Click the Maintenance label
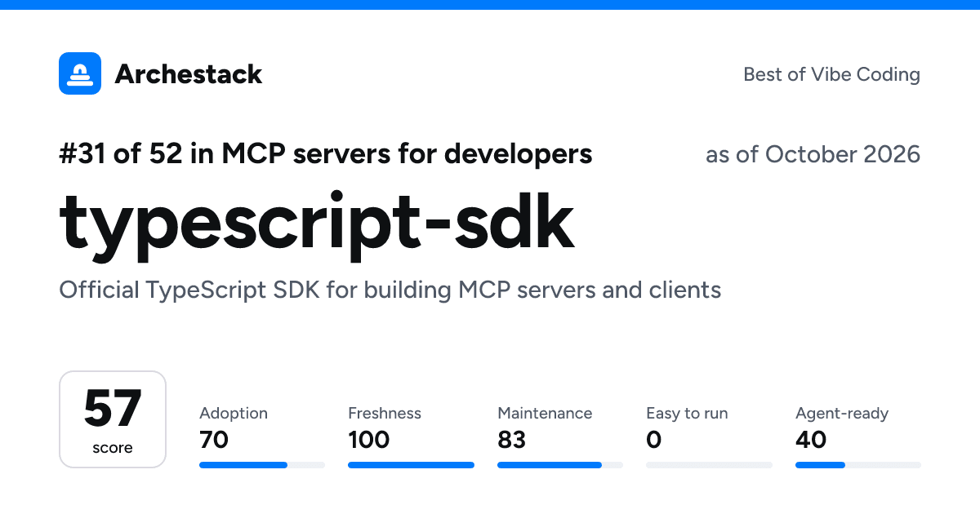This screenshot has height=514, width=980. [x=545, y=414]
